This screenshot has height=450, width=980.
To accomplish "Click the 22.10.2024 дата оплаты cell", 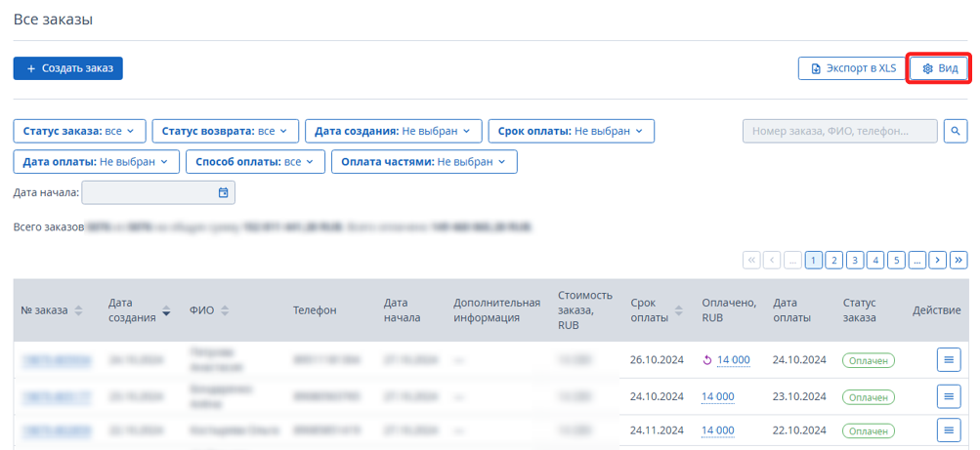I will point(799,430).
